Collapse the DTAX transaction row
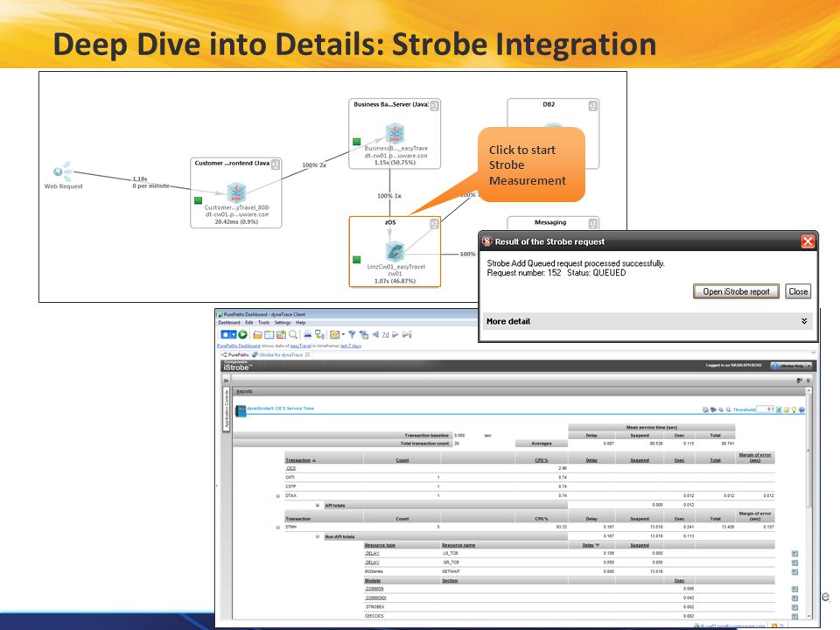 pos(277,496)
